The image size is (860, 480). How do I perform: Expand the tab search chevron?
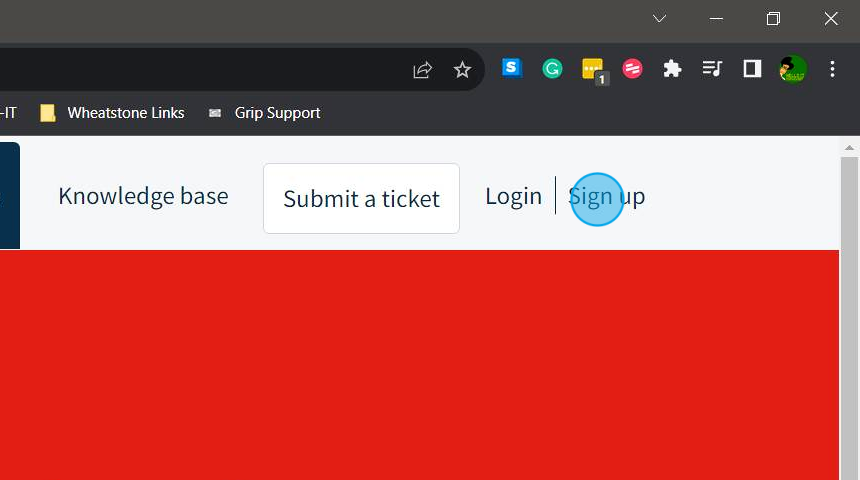pyautogui.click(x=659, y=19)
